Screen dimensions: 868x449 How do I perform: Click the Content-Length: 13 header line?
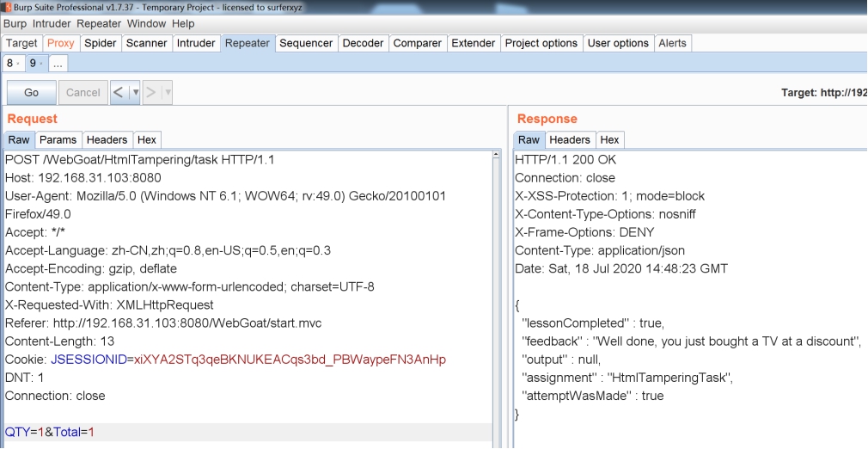(60, 341)
